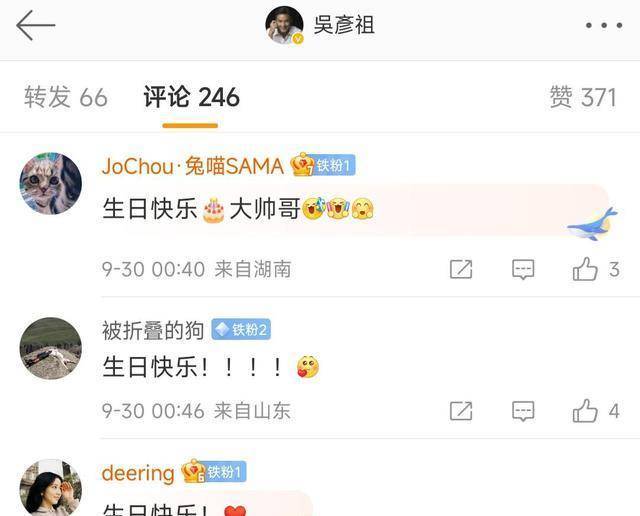
Task: Open the 赞 371 likes tab
Action: pyautogui.click(x=582, y=97)
